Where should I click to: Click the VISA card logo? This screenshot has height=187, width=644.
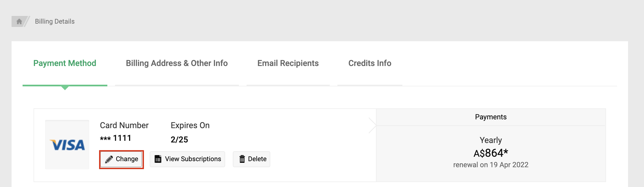click(67, 145)
